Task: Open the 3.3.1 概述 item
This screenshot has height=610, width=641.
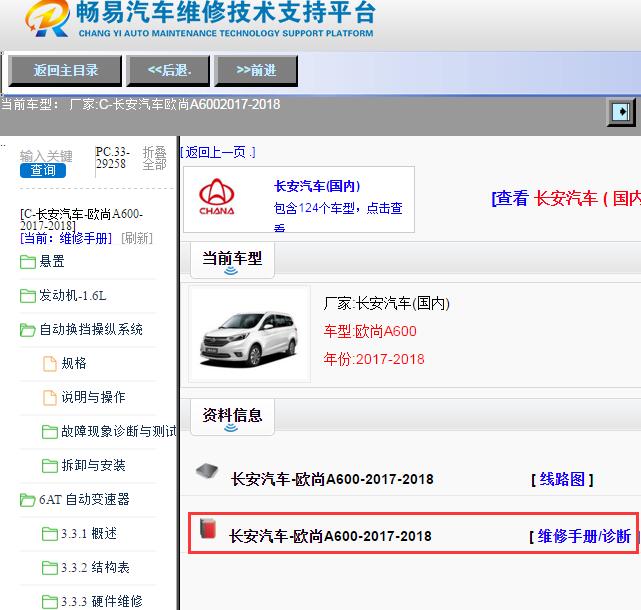Action: [89, 533]
